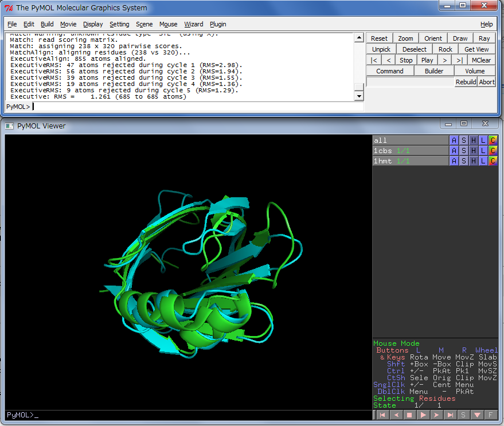This screenshot has height=426, width=504.
Task: Open the Setting menu
Action: [x=119, y=24]
